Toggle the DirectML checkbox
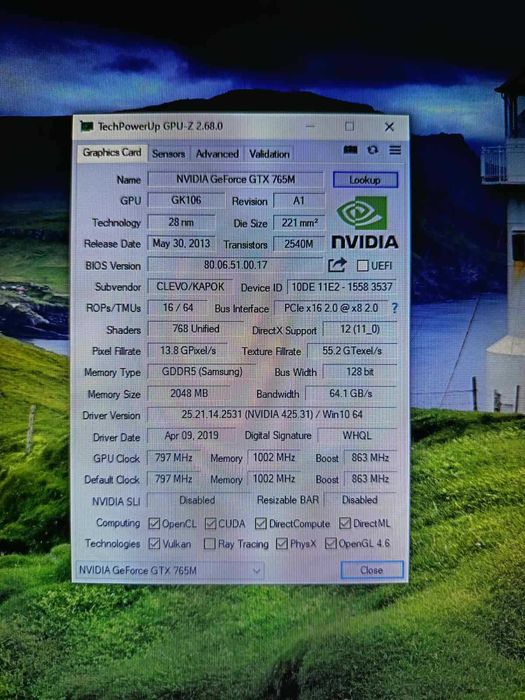 [x=345, y=523]
